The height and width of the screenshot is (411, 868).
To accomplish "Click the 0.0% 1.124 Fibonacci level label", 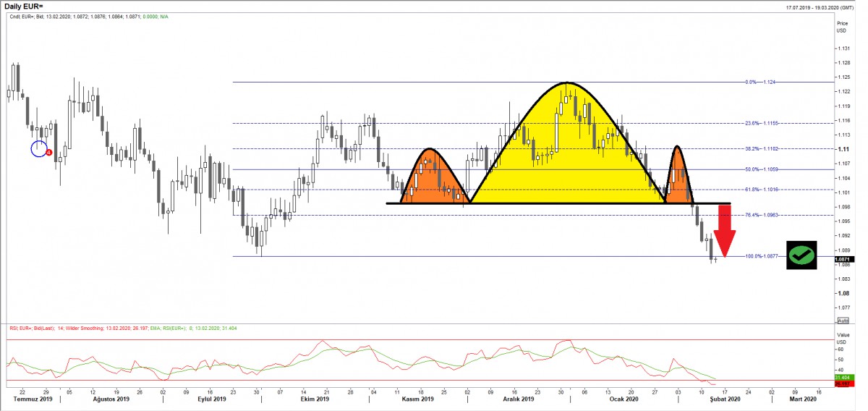I will [760, 82].
